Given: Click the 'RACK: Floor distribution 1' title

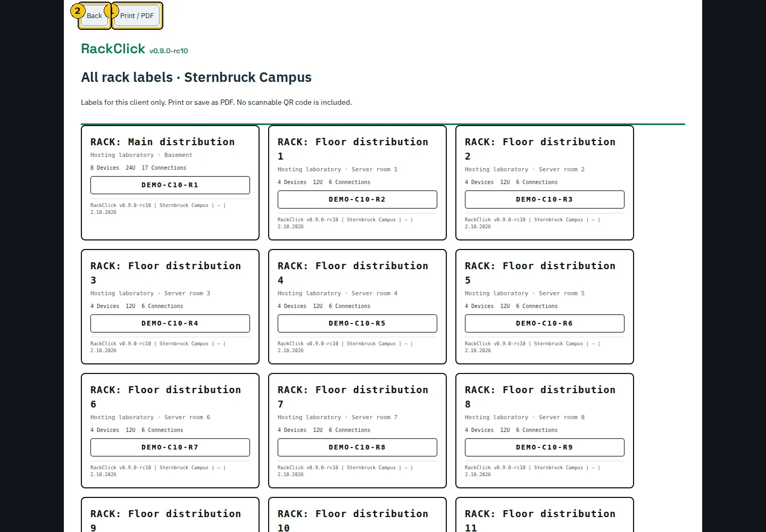Looking at the screenshot, I should point(353,149).
